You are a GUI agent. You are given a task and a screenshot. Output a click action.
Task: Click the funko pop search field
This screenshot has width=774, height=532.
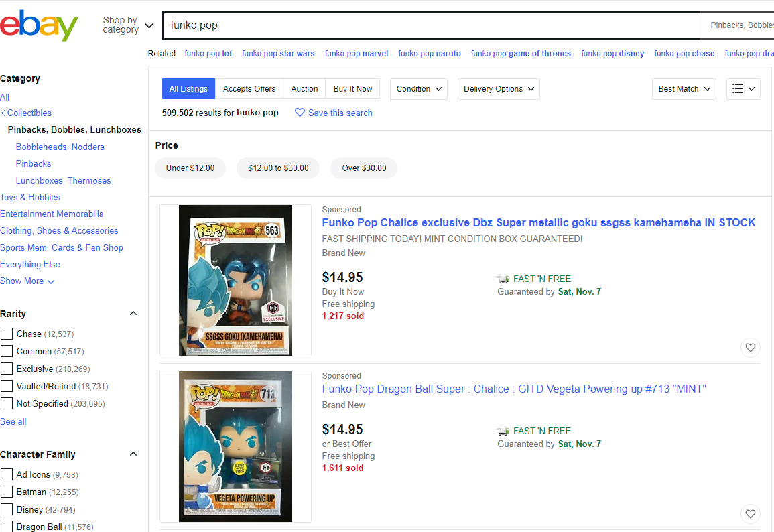coord(429,25)
